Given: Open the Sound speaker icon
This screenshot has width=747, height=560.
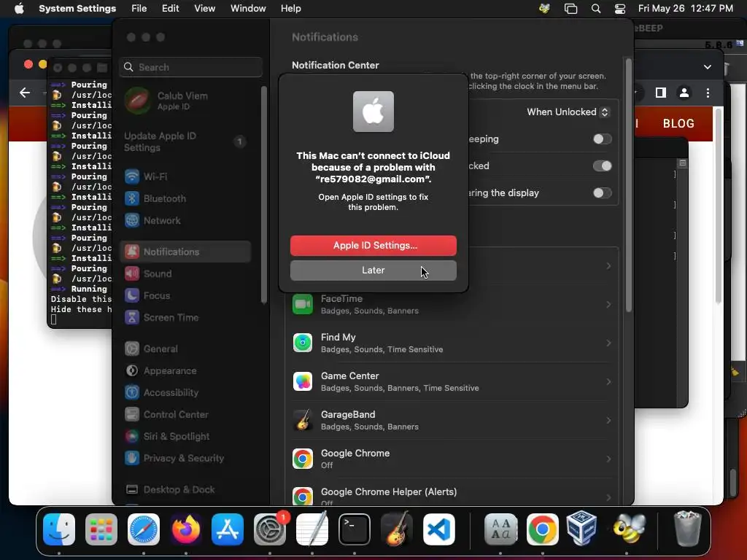Looking at the screenshot, I should 132,273.
